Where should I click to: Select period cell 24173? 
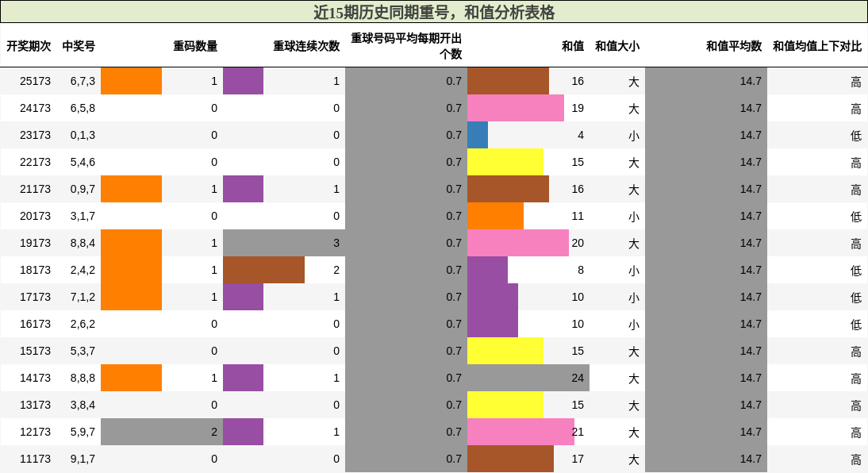(x=35, y=108)
